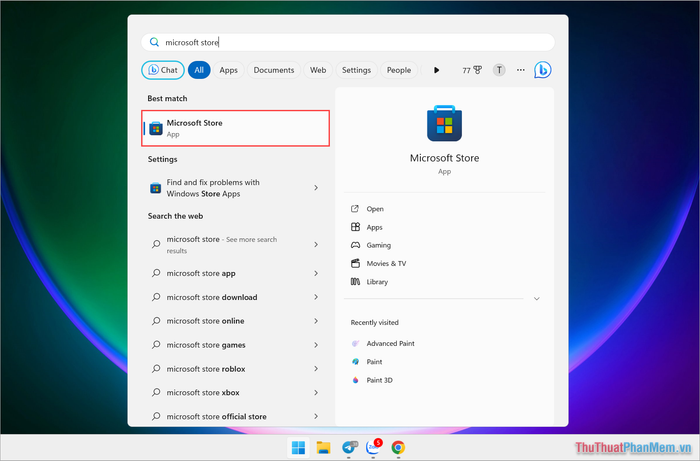Expand the 'microsoft store xbox' suggestion arrow
Image resolution: width=700 pixels, height=461 pixels.
[x=316, y=393]
